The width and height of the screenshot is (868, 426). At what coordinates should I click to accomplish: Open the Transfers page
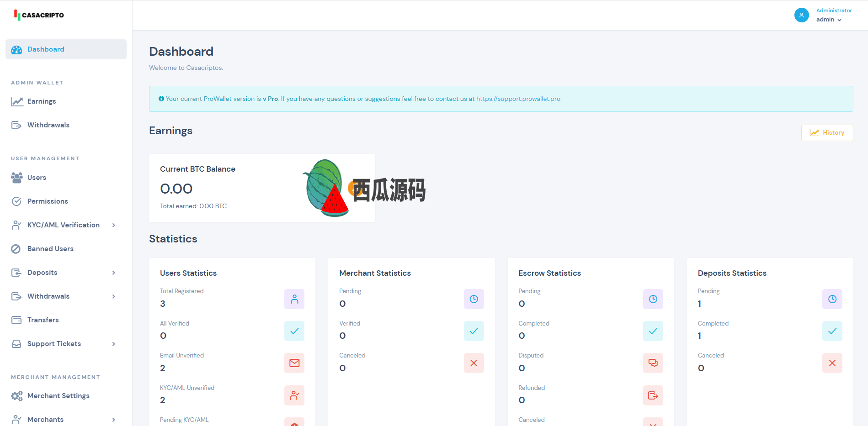[43, 320]
